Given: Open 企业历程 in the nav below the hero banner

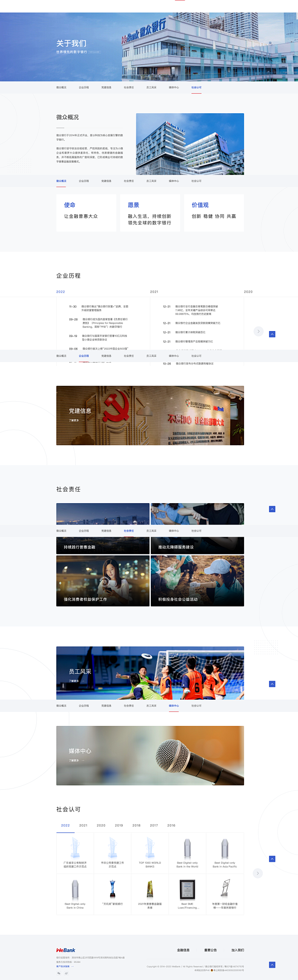Looking at the screenshot, I should click(x=84, y=87).
